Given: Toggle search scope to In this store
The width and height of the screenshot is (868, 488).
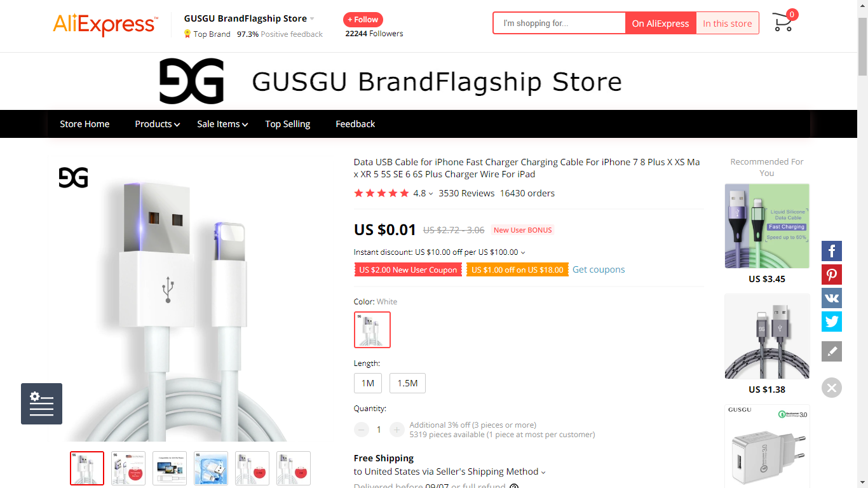Looking at the screenshot, I should (x=728, y=24).
